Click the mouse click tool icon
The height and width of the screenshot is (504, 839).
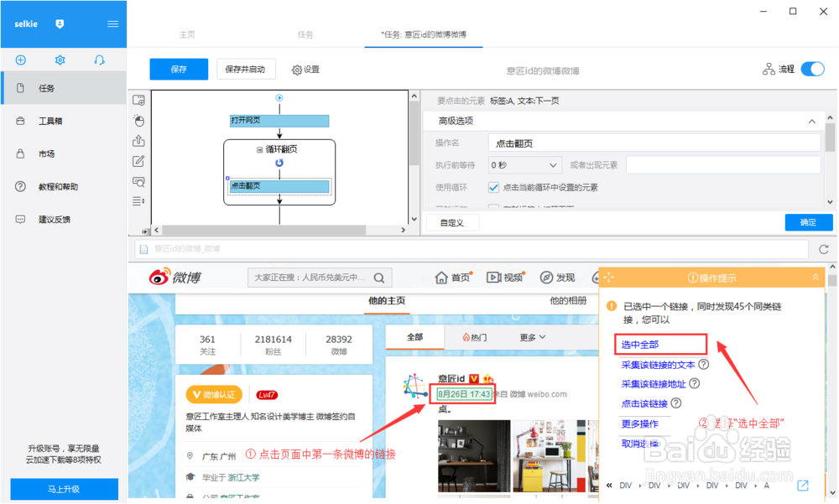[x=139, y=121]
